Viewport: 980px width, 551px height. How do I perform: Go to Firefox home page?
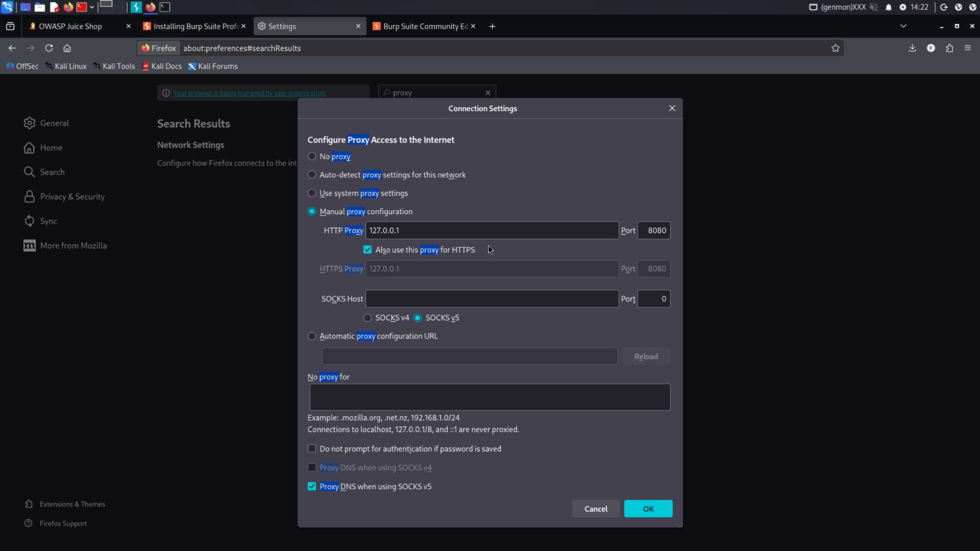pos(67,48)
